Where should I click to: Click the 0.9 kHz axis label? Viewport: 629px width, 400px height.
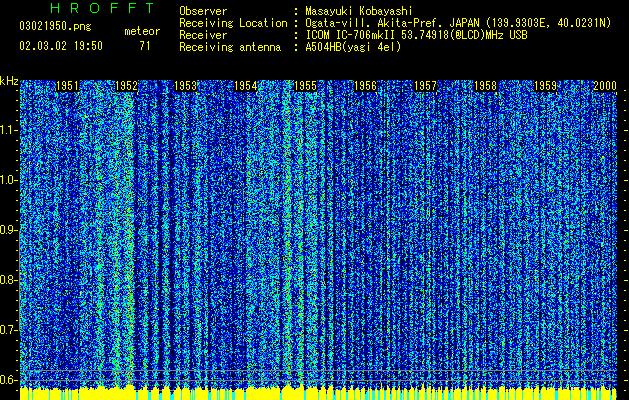tap(8, 230)
